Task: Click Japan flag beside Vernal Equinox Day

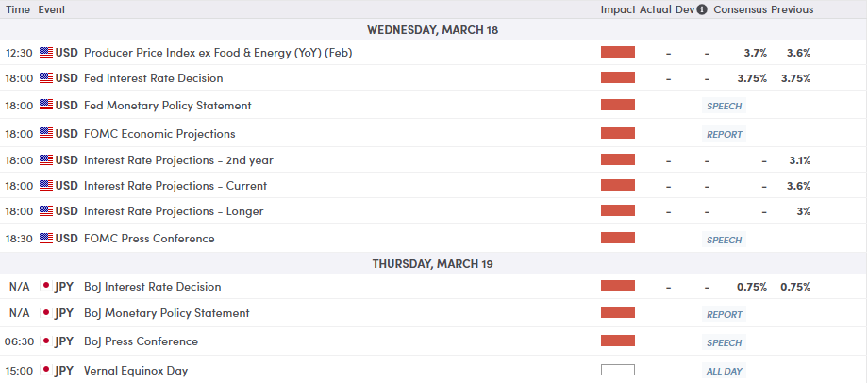Action: (x=45, y=371)
